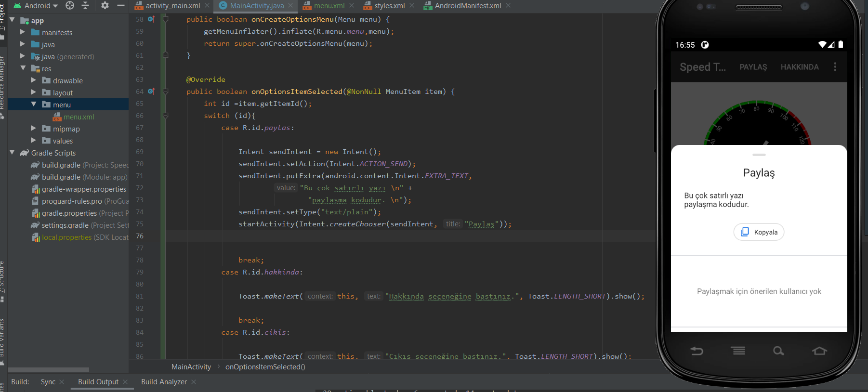Open Project panel settings gear
The image size is (868, 392).
click(105, 5)
